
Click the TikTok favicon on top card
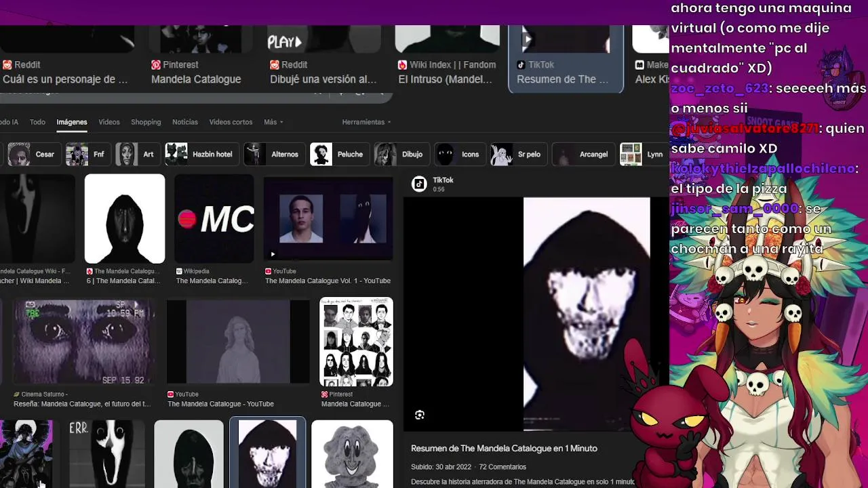(521, 65)
